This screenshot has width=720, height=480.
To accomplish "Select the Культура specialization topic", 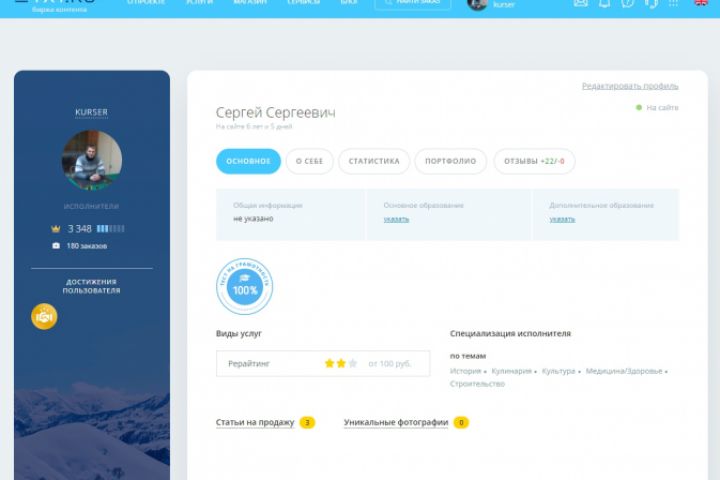I will point(558,371).
